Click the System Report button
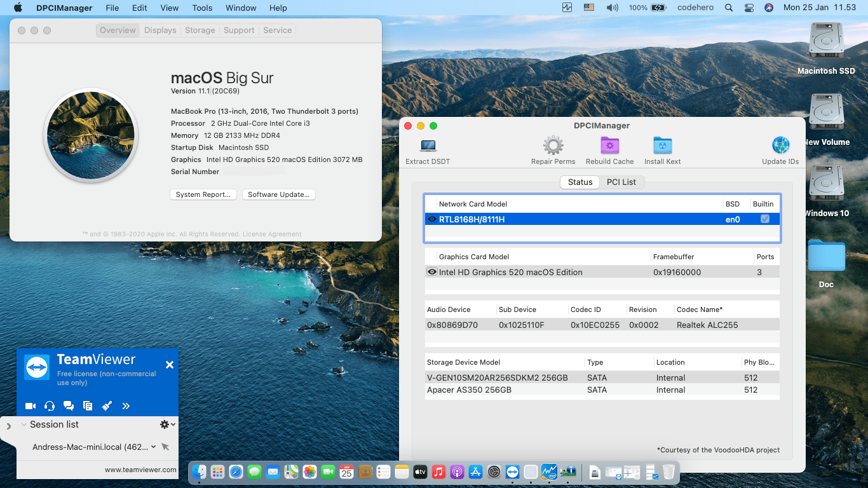This screenshot has width=868, height=488. [203, 194]
